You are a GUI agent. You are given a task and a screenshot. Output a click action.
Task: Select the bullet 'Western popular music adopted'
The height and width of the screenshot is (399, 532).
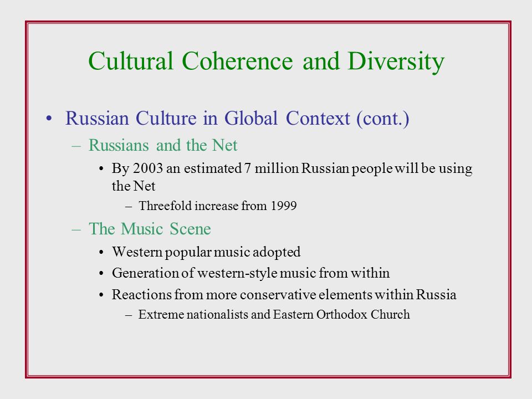click(x=206, y=252)
